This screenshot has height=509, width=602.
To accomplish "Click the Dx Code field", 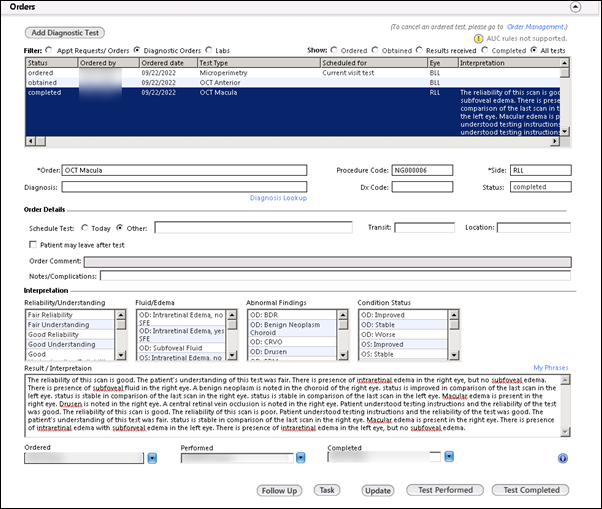I will 422,187.
